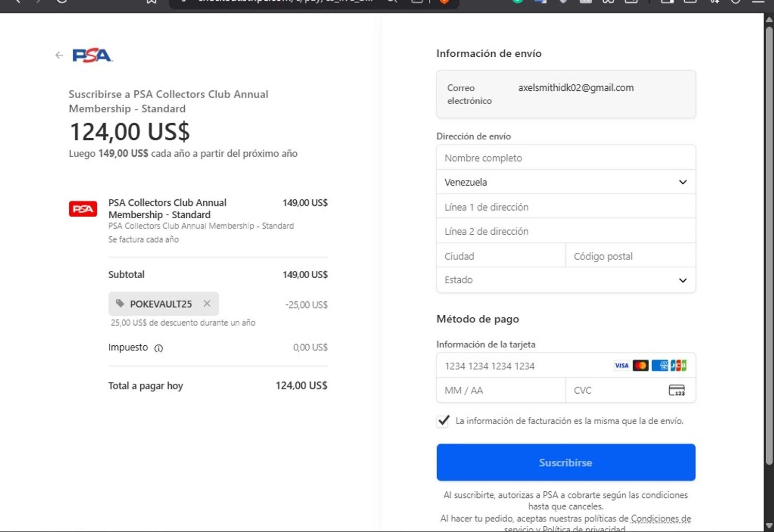Click the 0,00 US$ tax value

[x=310, y=347]
